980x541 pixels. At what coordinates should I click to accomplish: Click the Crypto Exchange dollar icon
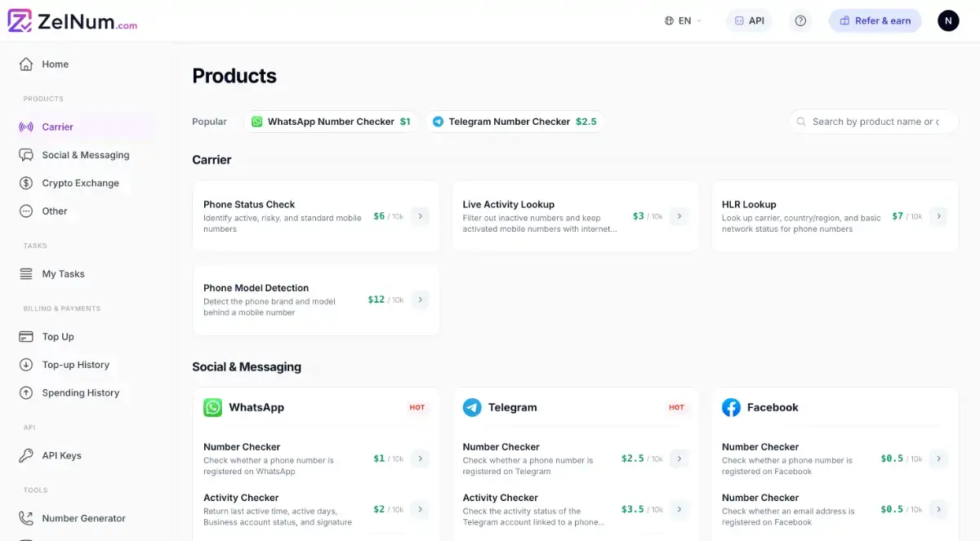coord(26,184)
